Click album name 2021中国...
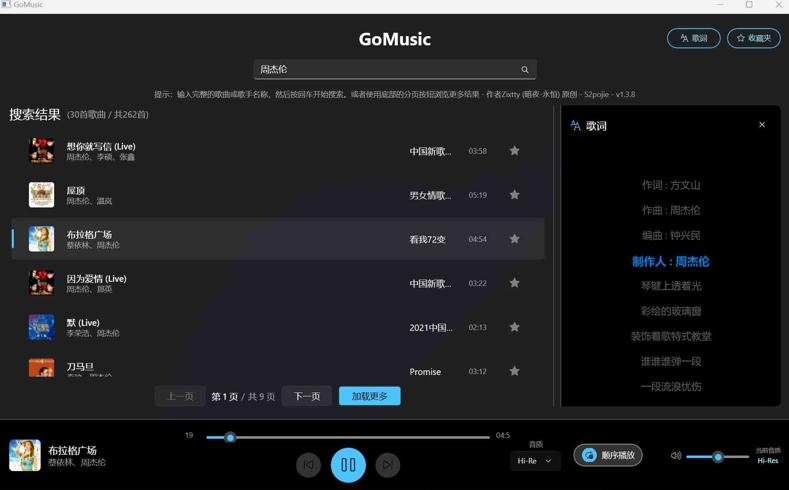Screen dimensions: 789x490 (431, 328)
